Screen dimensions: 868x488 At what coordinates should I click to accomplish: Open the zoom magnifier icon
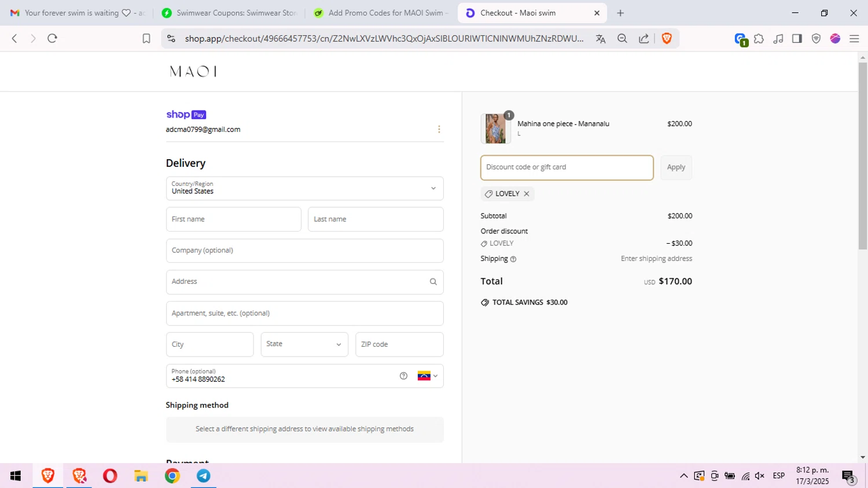[x=622, y=39]
